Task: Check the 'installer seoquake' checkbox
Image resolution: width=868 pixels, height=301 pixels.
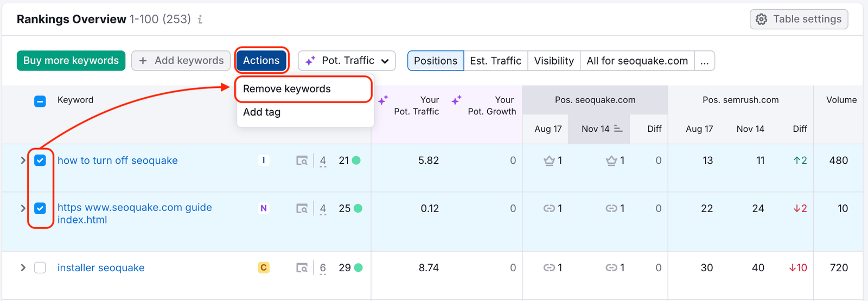Action: click(40, 268)
